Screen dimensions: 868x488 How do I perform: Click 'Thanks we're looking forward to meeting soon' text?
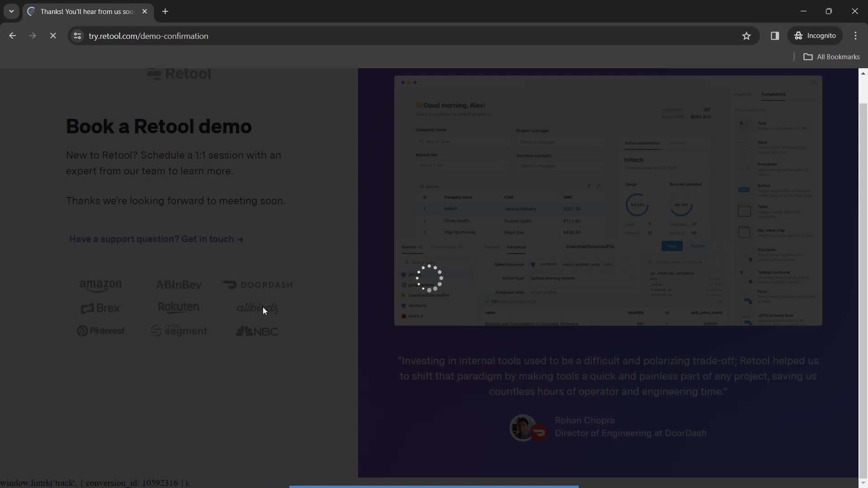tap(175, 201)
